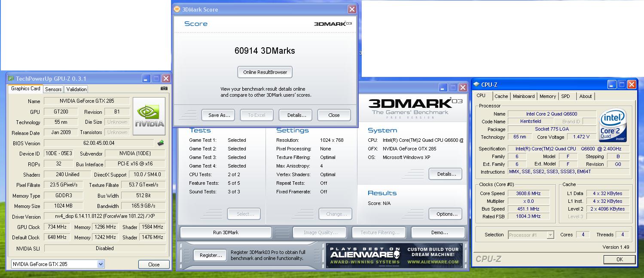Switch to the Sensors tab in GPU-Z

[53, 89]
